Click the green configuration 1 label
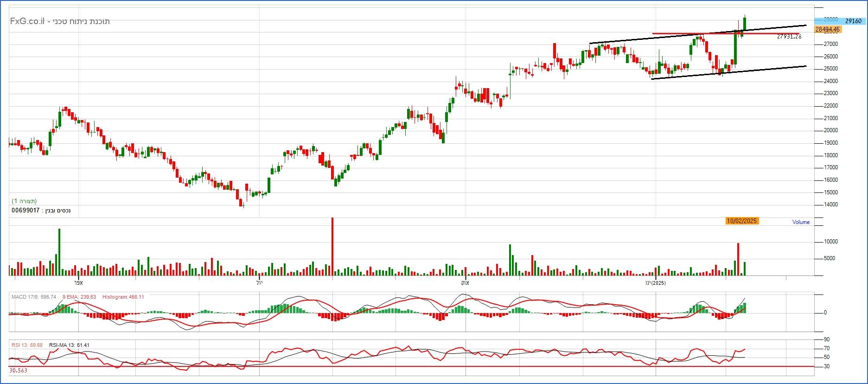This screenshot has width=868, height=384. tap(24, 201)
